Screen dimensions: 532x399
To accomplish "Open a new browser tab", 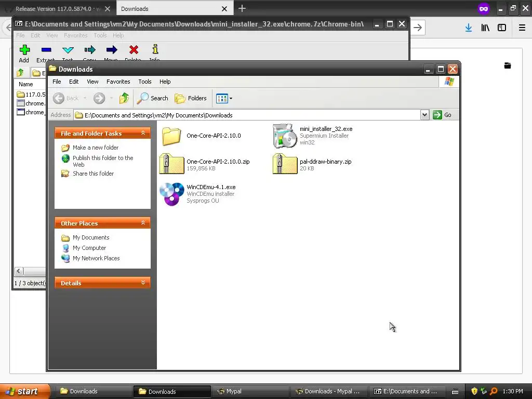I will [242, 8].
